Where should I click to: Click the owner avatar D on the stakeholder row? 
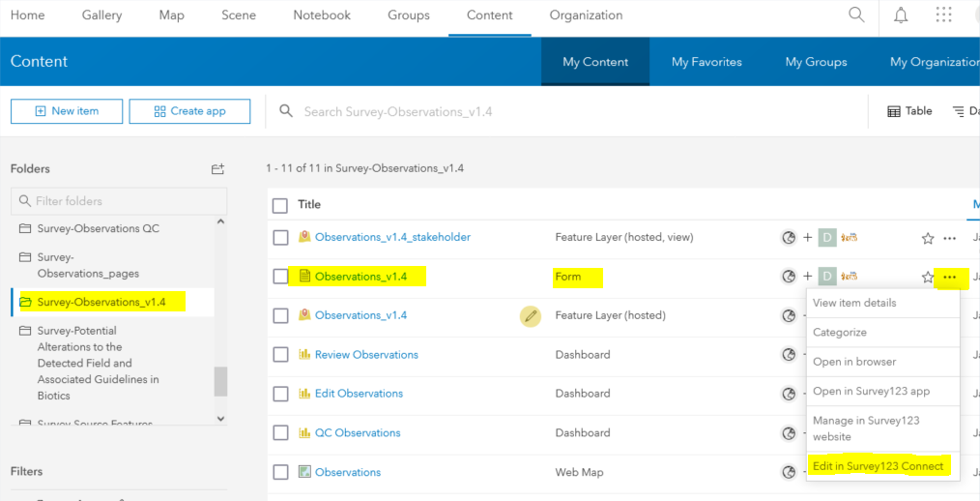pos(827,238)
